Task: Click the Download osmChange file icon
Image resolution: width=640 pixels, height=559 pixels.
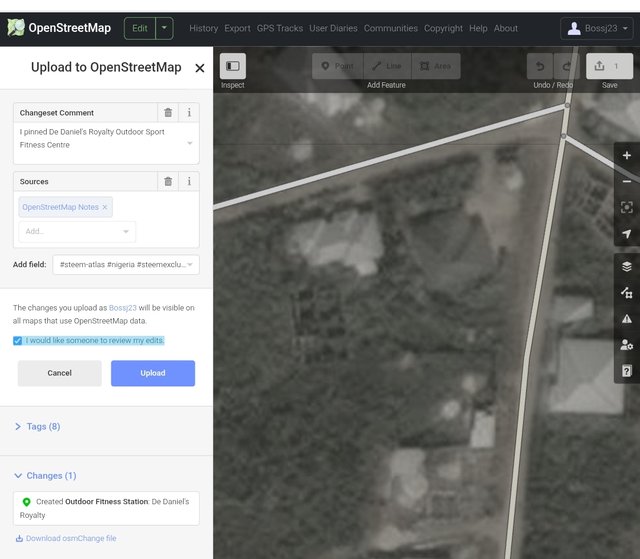Action: point(19,539)
